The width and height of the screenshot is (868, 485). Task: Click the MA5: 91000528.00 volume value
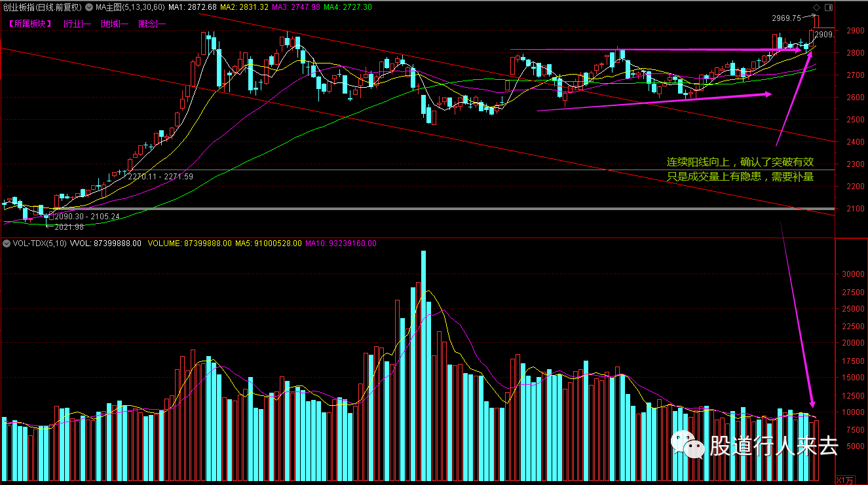click(269, 243)
